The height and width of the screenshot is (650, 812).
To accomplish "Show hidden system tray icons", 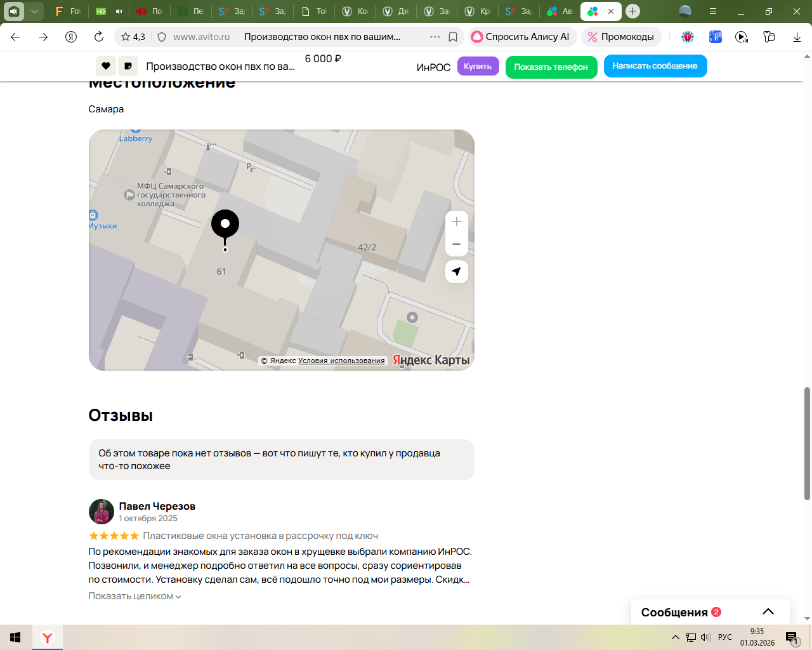I will point(675,637).
